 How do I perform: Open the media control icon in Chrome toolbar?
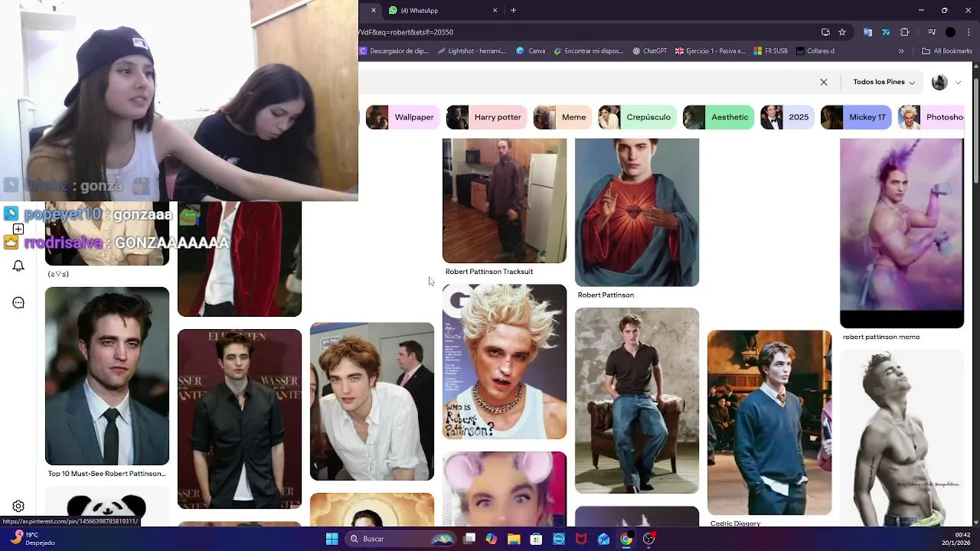932,32
